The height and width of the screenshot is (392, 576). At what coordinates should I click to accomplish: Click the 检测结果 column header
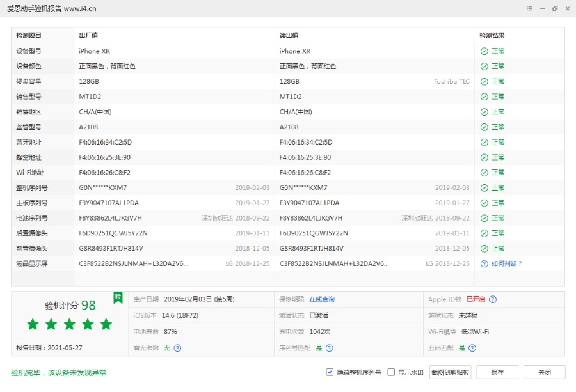pos(492,36)
